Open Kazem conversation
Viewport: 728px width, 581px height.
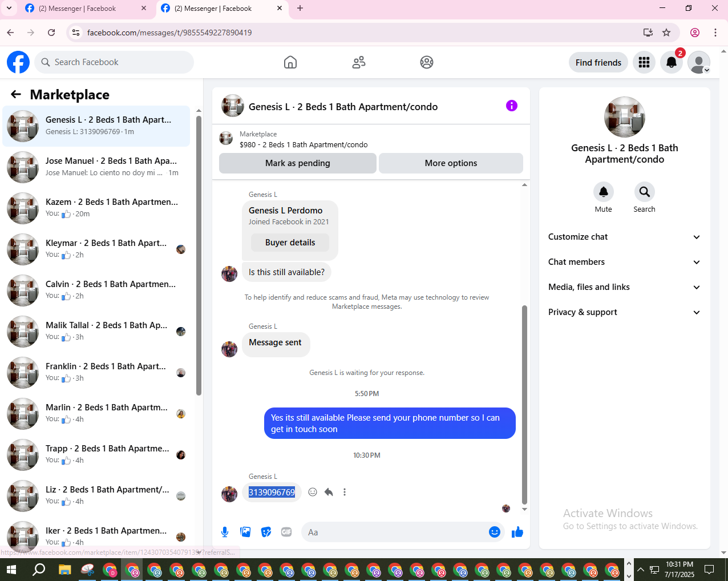[x=96, y=208]
